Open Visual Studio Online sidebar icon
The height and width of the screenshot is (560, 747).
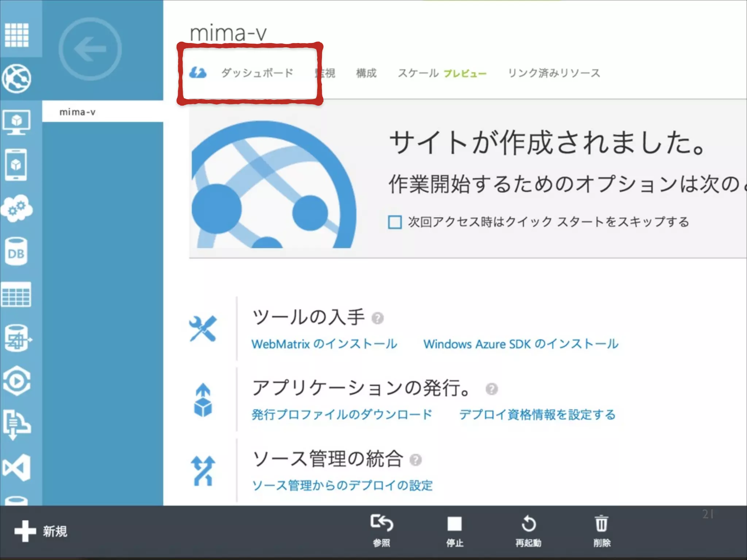coord(17,468)
